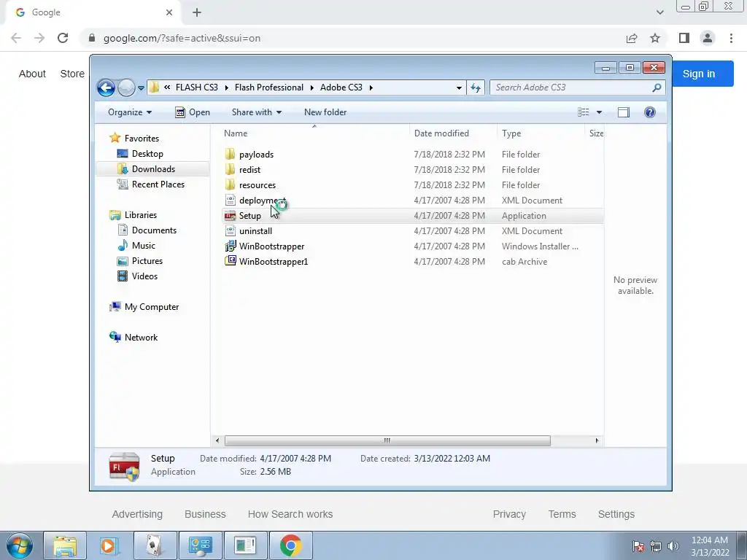Select the resources folder icon

pos(230,184)
